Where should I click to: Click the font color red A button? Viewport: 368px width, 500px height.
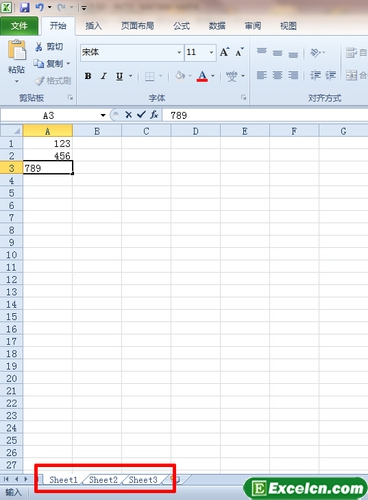(202, 76)
